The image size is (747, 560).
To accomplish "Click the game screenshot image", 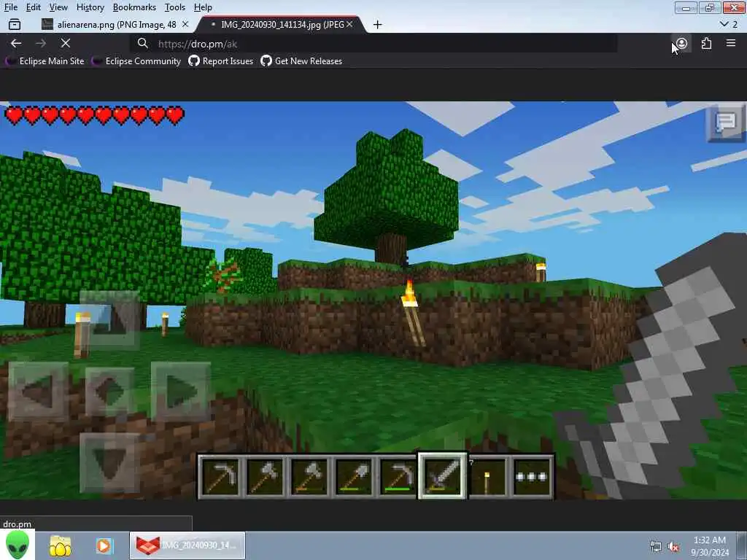I will pyautogui.click(x=373, y=300).
